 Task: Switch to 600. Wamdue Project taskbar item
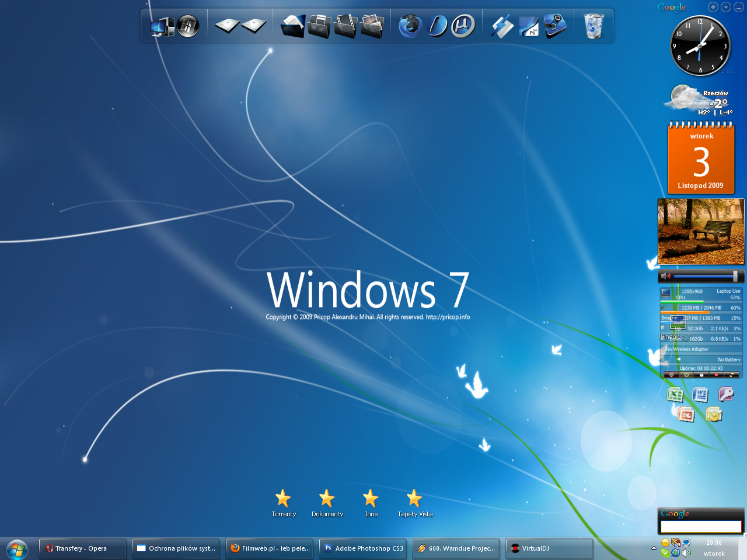(456, 548)
